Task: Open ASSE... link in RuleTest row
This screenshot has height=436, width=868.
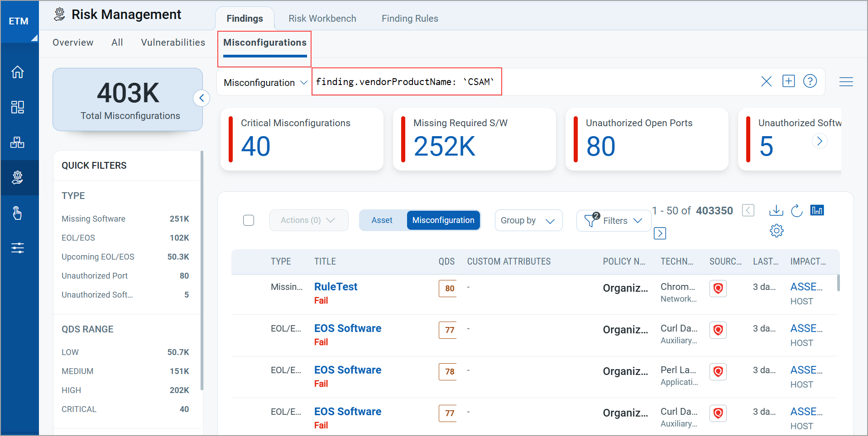Action: pos(806,287)
